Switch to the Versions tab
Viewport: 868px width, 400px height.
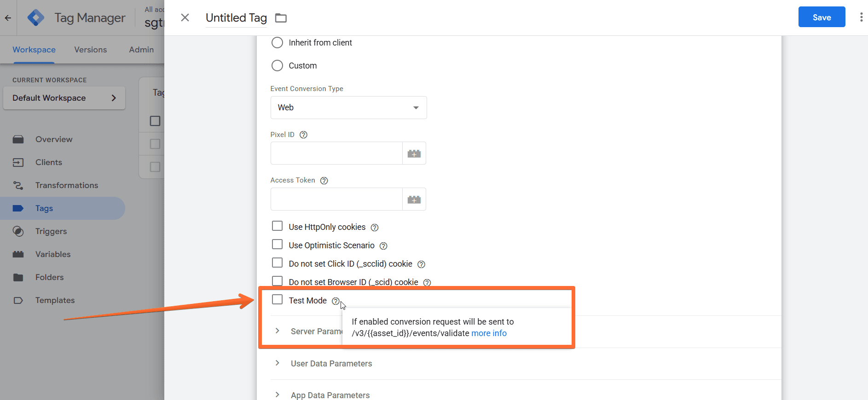pyautogui.click(x=91, y=50)
